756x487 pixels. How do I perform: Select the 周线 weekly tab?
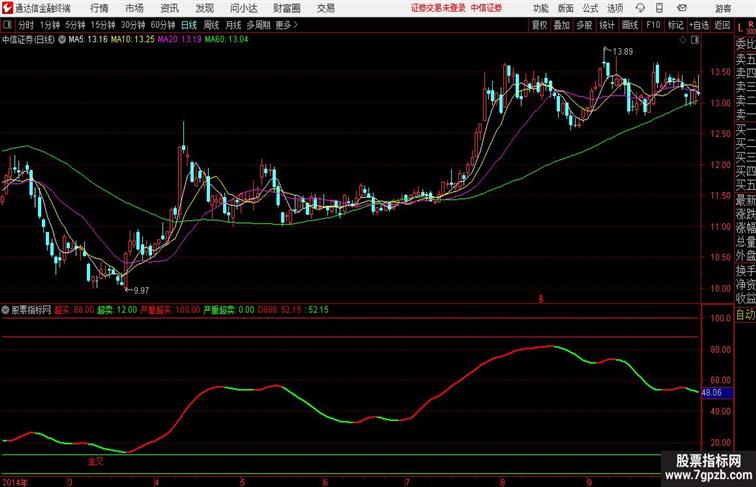(x=211, y=25)
